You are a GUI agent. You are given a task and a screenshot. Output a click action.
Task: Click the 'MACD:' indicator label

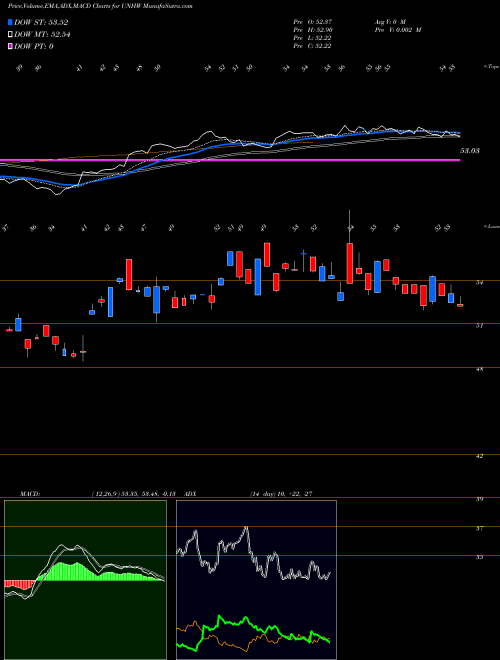[30, 493]
